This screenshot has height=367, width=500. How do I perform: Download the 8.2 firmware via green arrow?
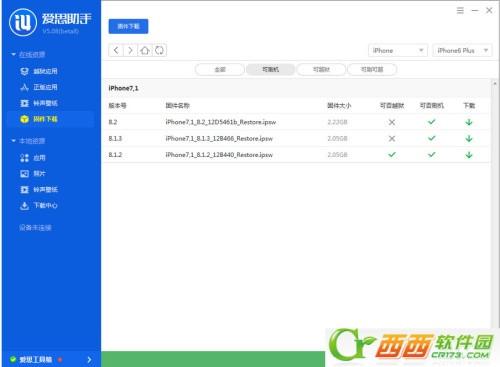coord(469,122)
